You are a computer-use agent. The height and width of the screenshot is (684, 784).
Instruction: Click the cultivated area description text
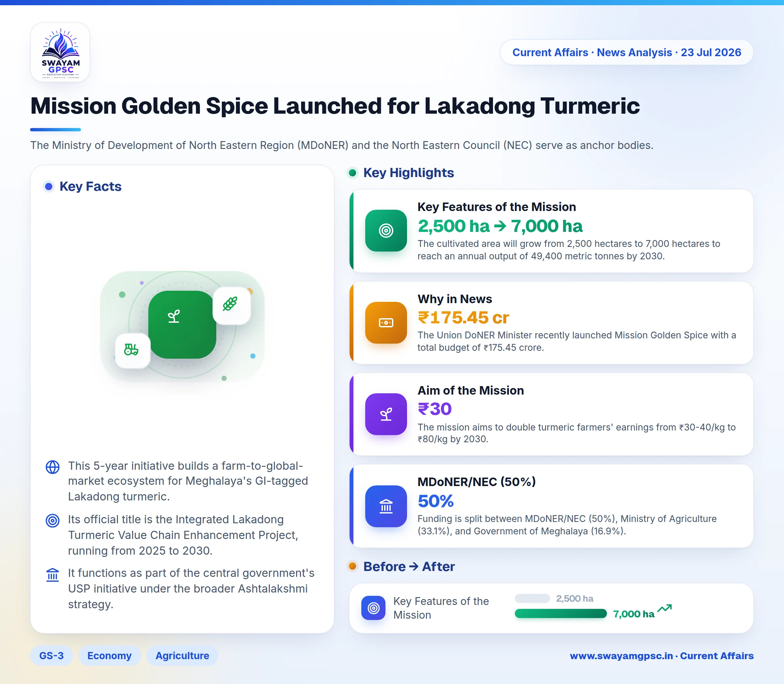tap(569, 250)
